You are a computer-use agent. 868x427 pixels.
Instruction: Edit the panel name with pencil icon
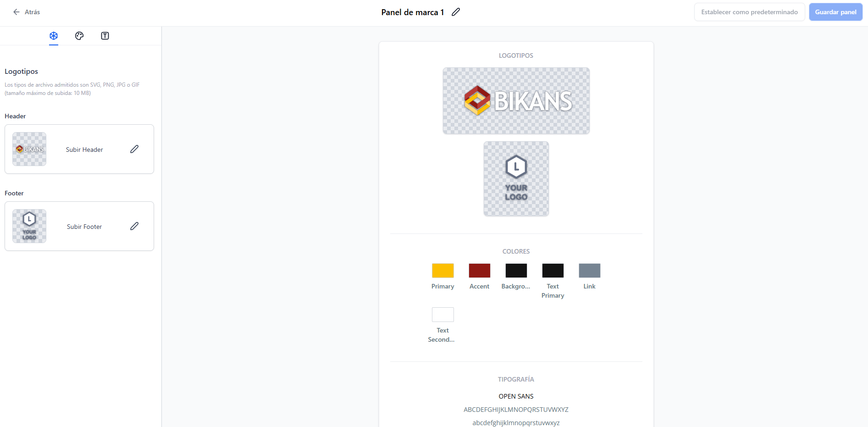click(456, 12)
